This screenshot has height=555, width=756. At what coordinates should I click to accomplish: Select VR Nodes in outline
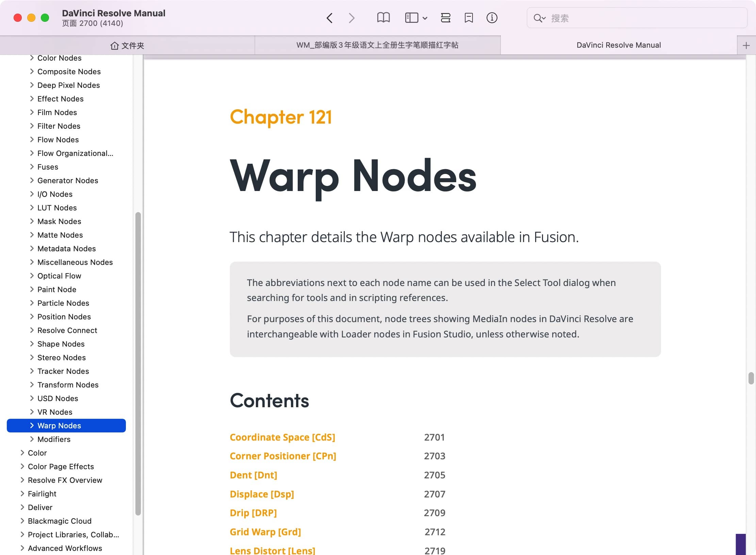point(55,412)
